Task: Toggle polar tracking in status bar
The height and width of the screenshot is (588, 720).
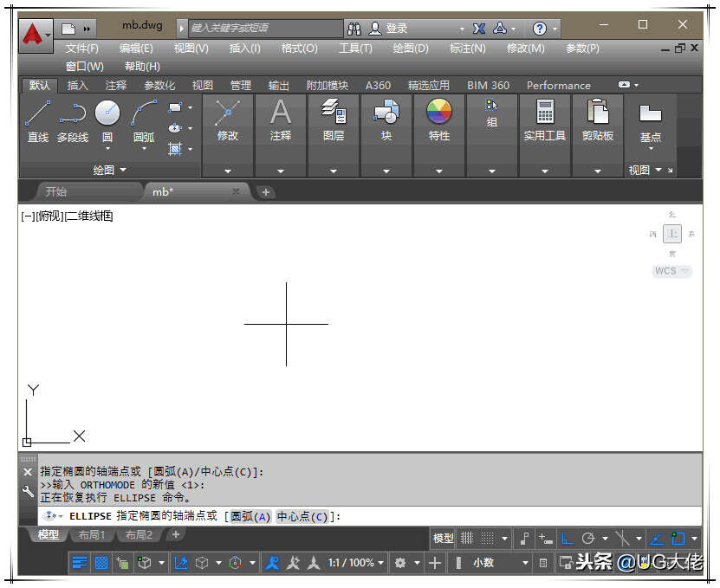Action: click(x=588, y=538)
